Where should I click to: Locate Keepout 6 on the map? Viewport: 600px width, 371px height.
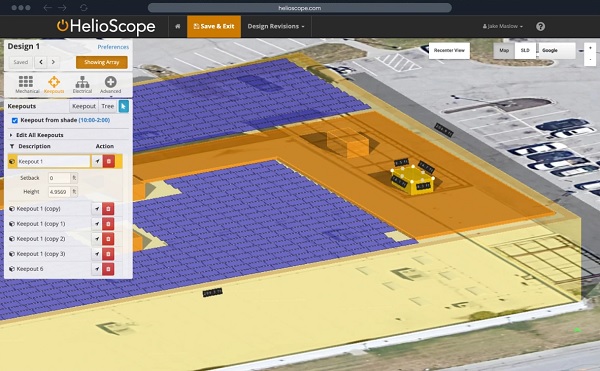tap(97, 269)
